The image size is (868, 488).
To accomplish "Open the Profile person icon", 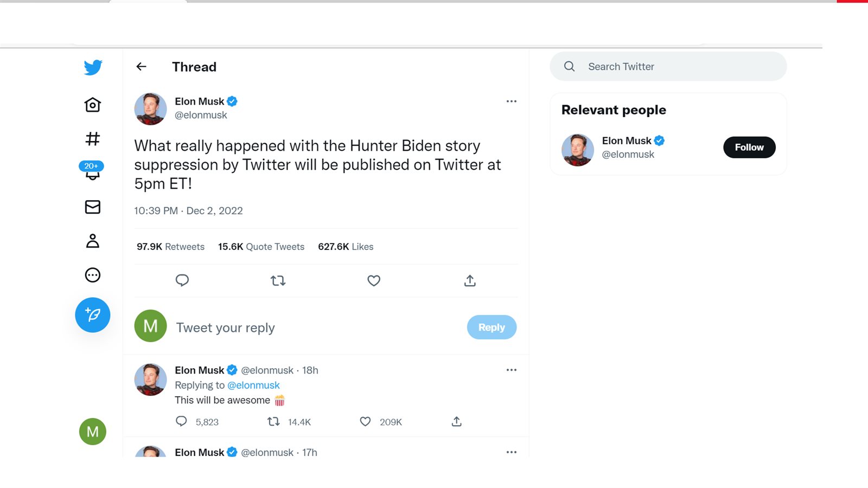I will tap(93, 241).
